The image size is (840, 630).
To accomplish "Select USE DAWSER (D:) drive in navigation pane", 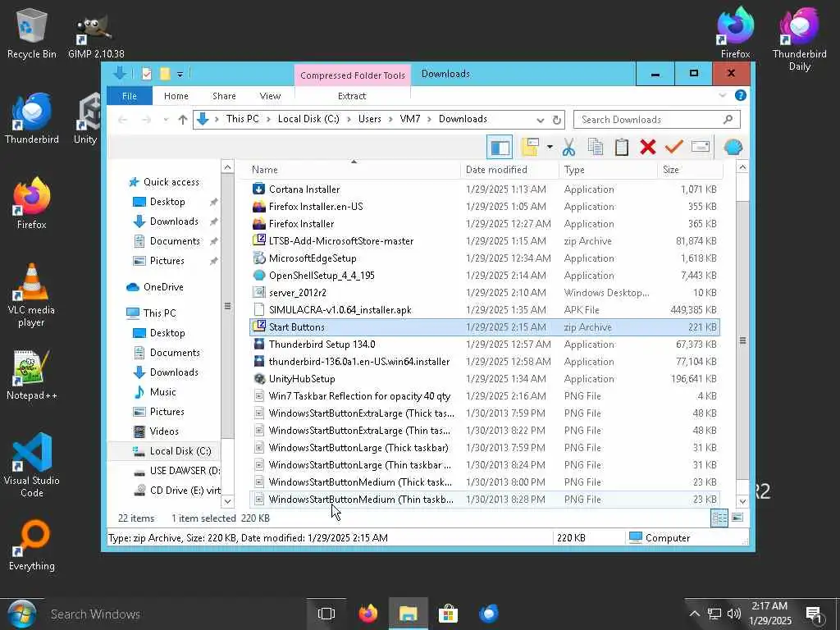I will (177, 471).
